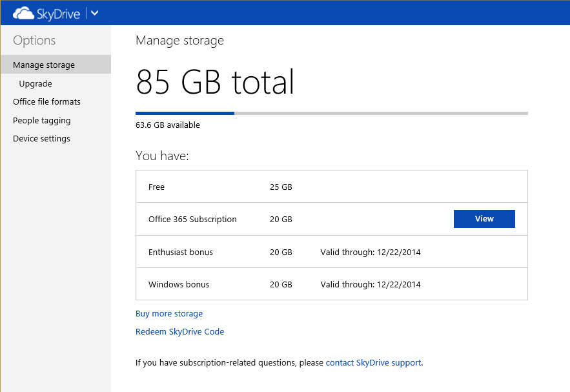Click the blue used portion of storage bar
Viewport: 570px width, 392px height.
(185, 113)
